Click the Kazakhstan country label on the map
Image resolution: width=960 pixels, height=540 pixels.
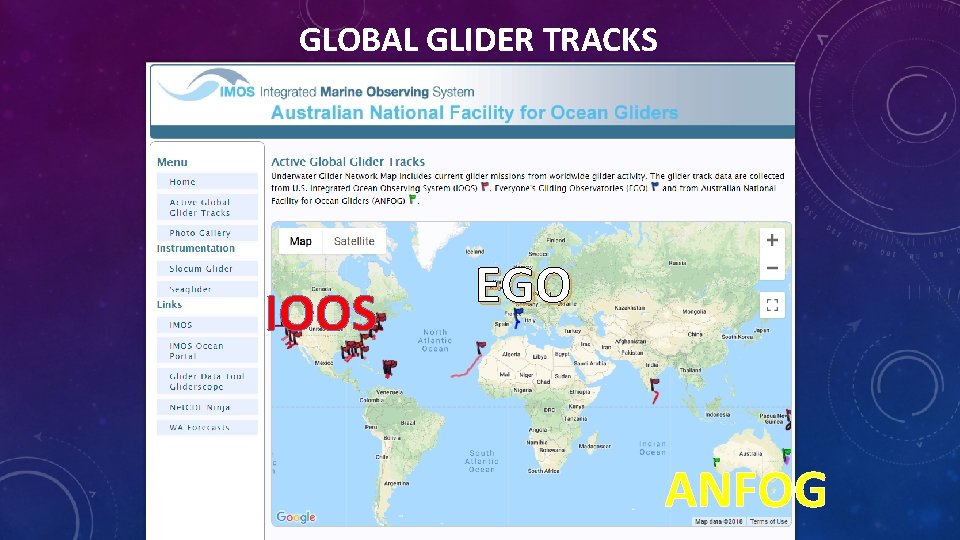[x=629, y=308]
